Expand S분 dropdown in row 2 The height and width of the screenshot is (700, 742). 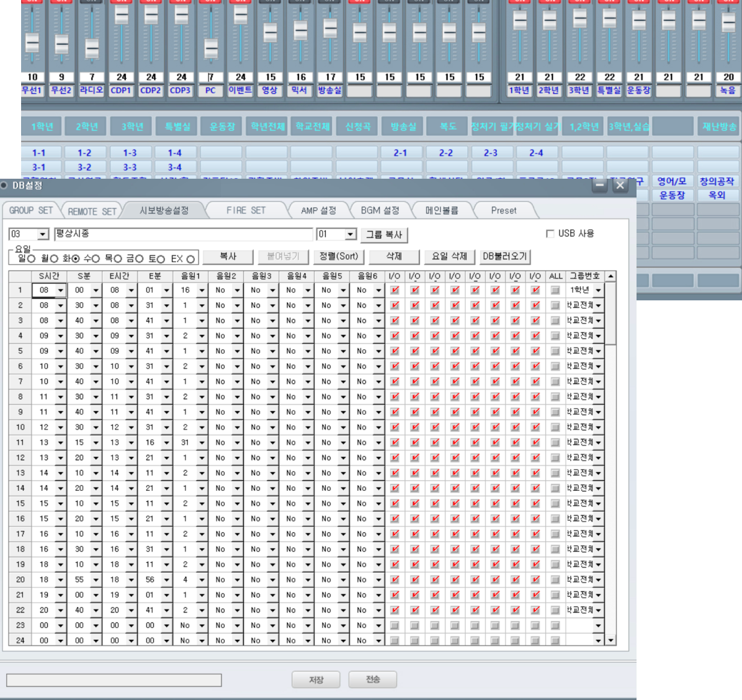point(96,305)
